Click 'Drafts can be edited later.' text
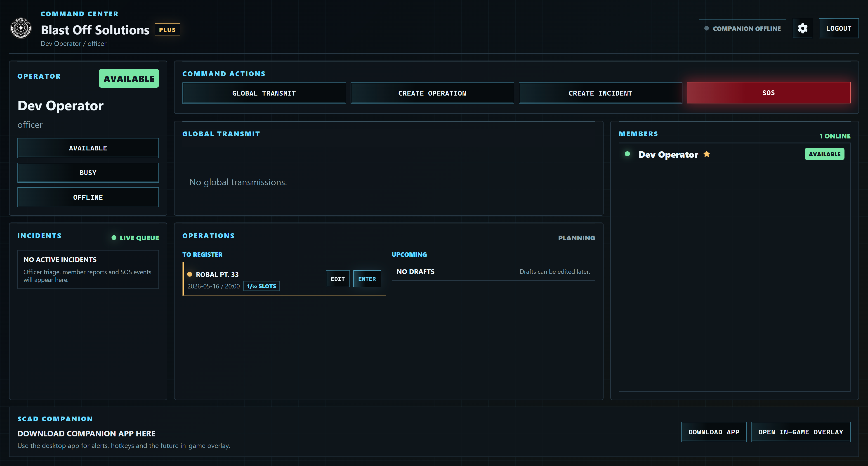 point(555,272)
